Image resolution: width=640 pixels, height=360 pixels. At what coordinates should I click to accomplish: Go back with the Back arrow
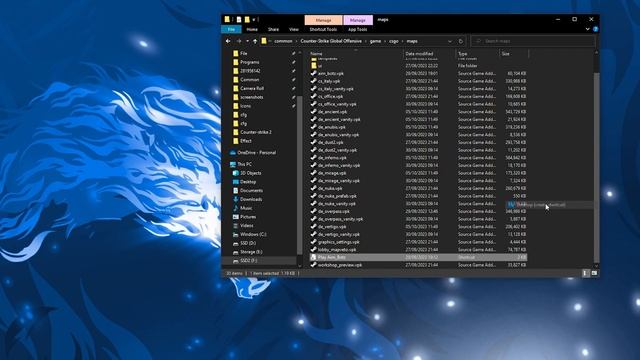[x=228, y=41]
